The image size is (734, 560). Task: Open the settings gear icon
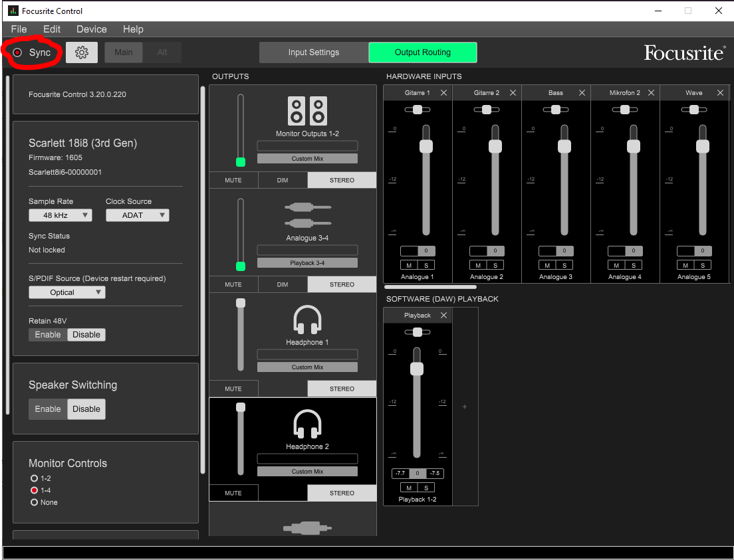[x=82, y=52]
